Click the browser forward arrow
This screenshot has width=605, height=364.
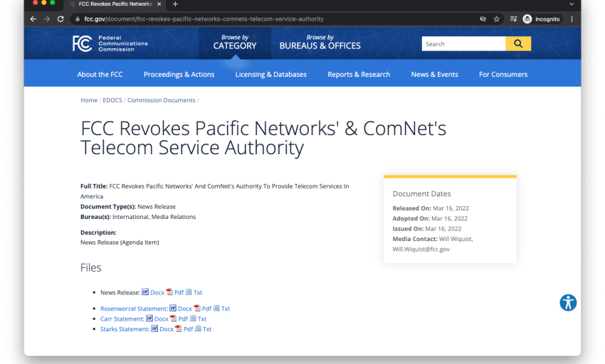[47, 19]
